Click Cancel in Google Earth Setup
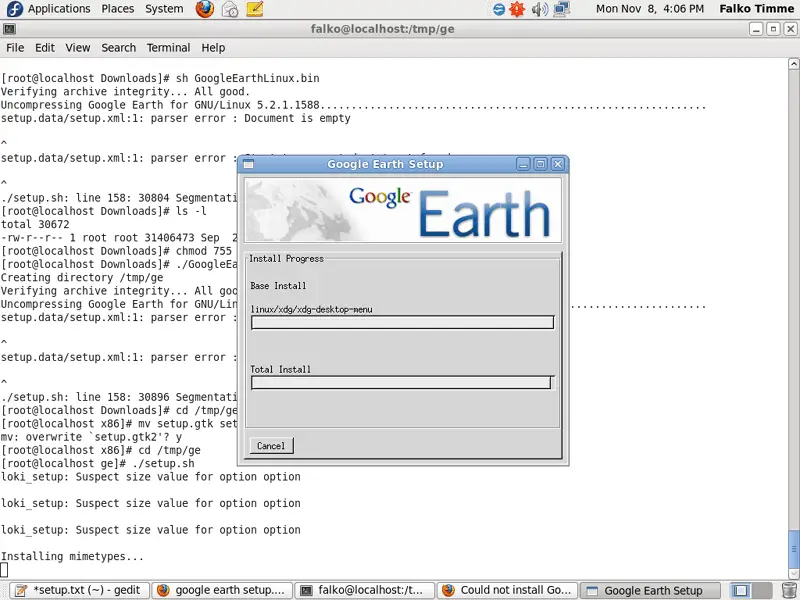Screen dimensions: 800x600 (x=271, y=446)
